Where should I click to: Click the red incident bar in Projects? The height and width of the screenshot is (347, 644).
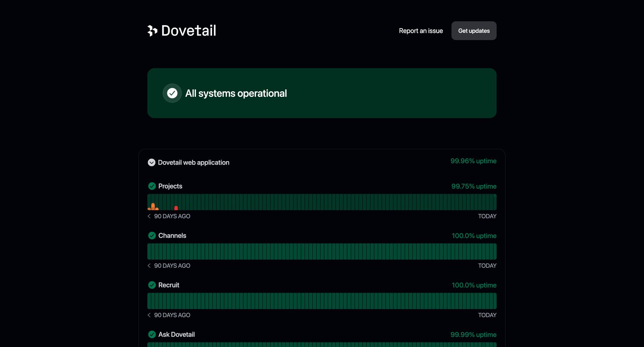[176, 208]
